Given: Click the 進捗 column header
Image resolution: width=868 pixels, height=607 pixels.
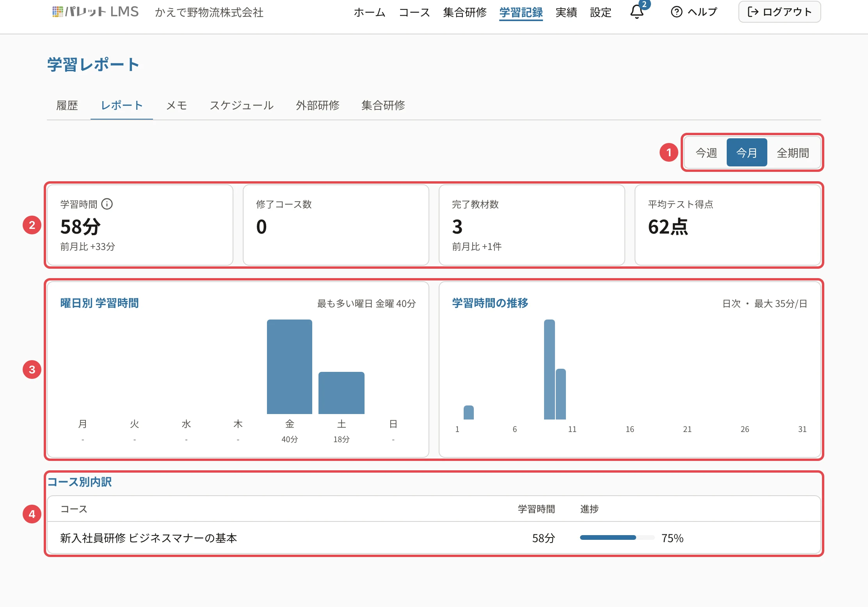Looking at the screenshot, I should click(x=589, y=509).
